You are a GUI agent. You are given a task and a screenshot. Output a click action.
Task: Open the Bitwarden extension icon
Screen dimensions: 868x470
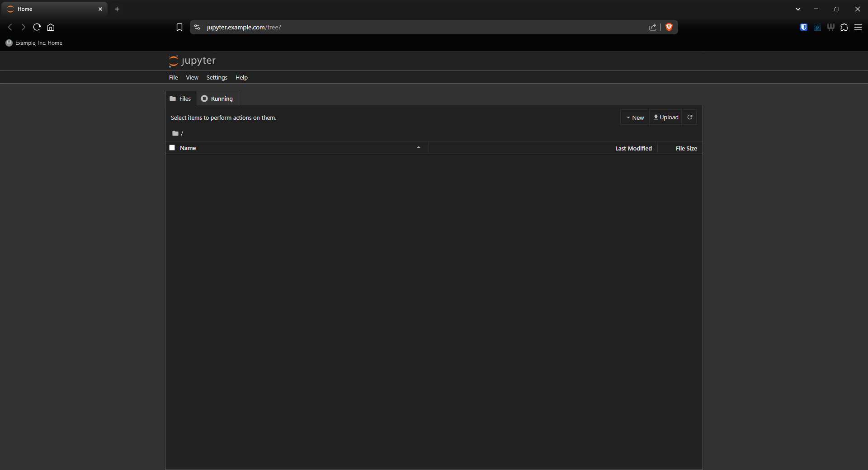[x=803, y=27]
